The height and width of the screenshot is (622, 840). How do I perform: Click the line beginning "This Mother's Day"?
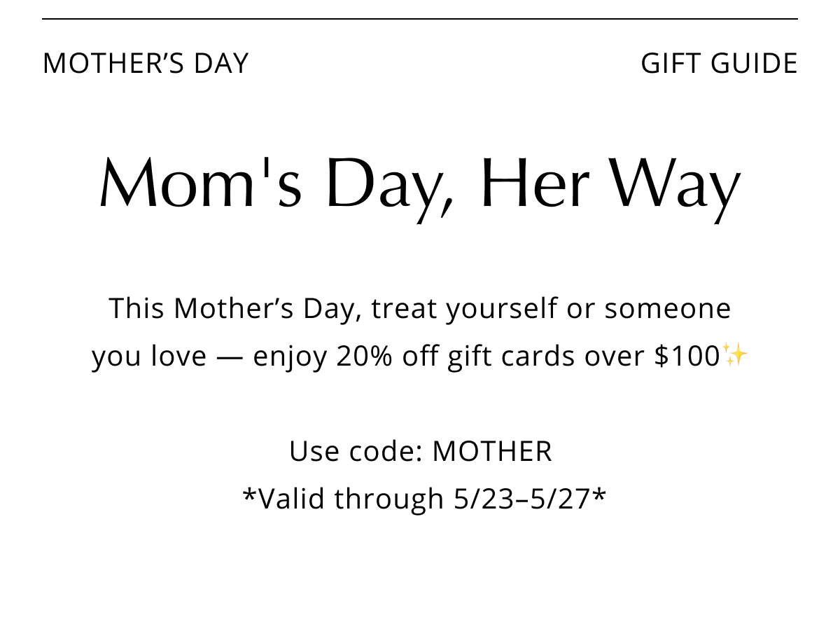pos(420,309)
